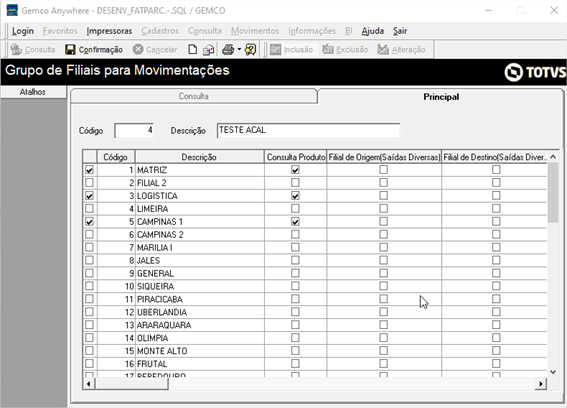This screenshot has width=567, height=408.
Task: Select the GENERAL row description
Action: pyautogui.click(x=155, y=273)
